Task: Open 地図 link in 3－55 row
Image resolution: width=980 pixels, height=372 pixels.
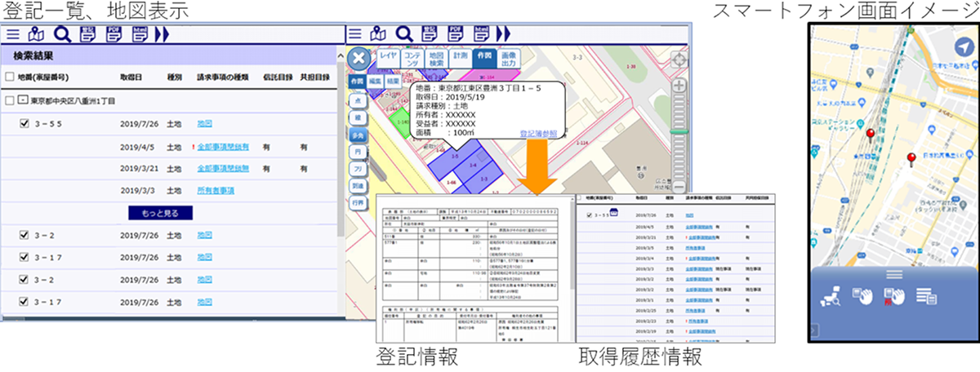Action: pos(205,124)
